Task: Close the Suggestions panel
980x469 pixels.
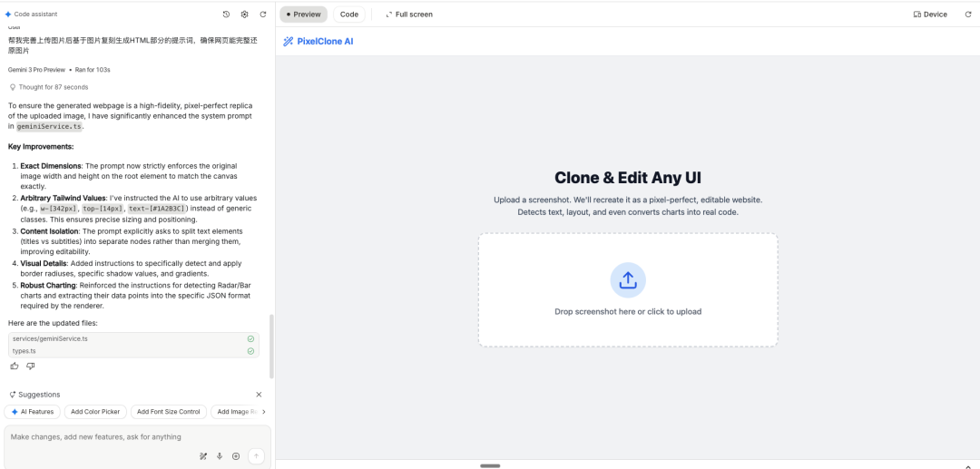Action: tap(259, 395)
